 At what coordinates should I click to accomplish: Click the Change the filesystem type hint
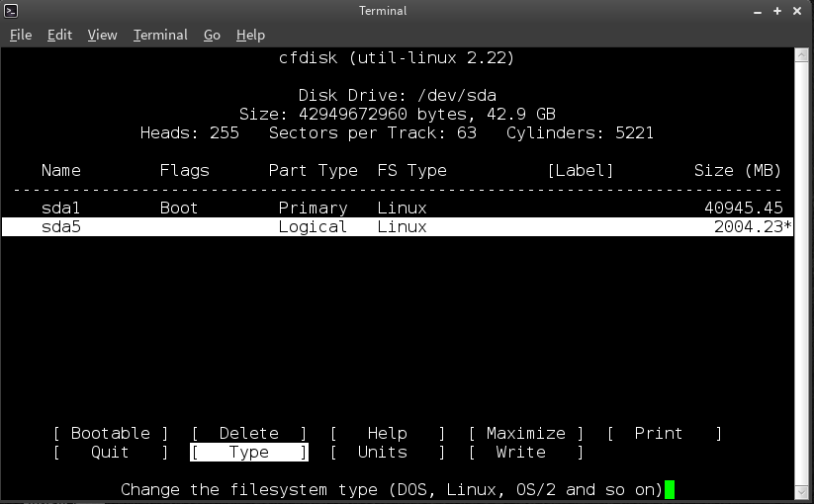(x=392, y=489)
